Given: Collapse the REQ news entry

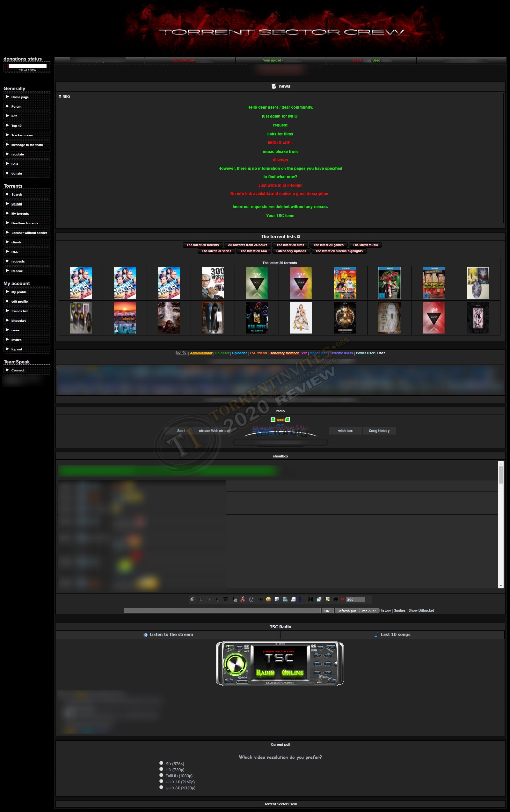Looking at the screenshot, I should coord(60,97).
